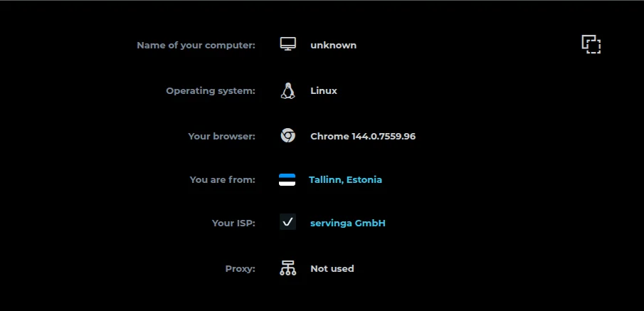Open the servinga GmbH ISP link
This screenshot has height=311, width=644.
click(348, 223)
